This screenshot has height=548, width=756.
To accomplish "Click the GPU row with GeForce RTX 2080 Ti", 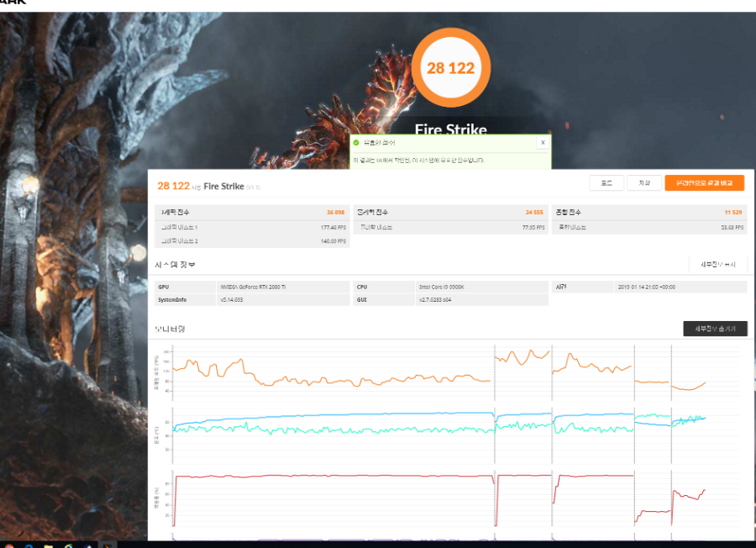I will pos(250,287).
